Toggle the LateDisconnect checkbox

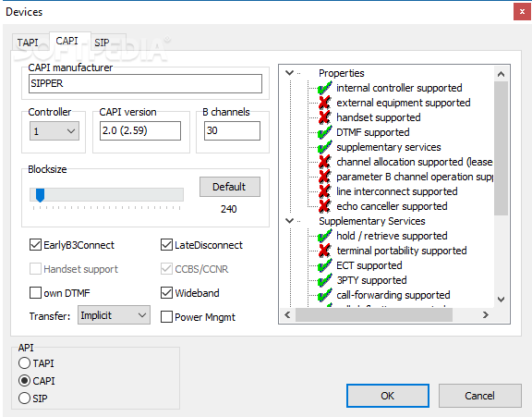tap(166, 245)
